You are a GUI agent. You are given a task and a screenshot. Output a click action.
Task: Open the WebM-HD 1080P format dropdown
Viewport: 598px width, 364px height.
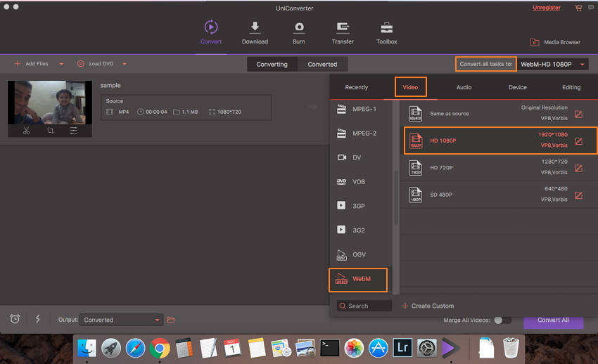[552, 65]
